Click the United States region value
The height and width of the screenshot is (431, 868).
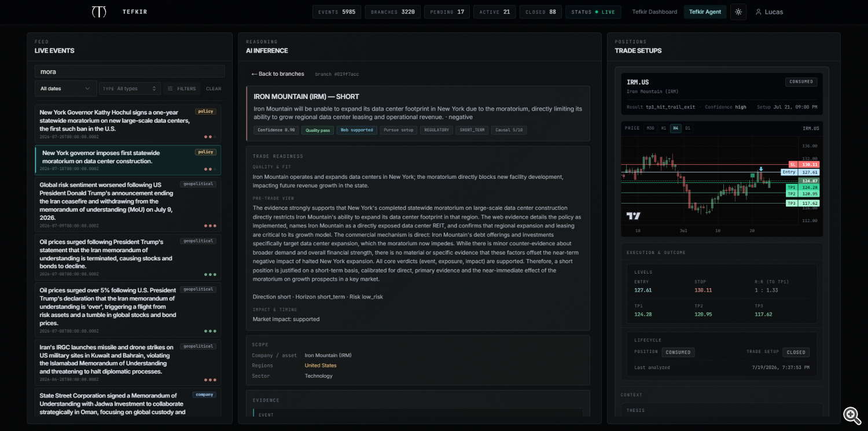click(321, 366)
